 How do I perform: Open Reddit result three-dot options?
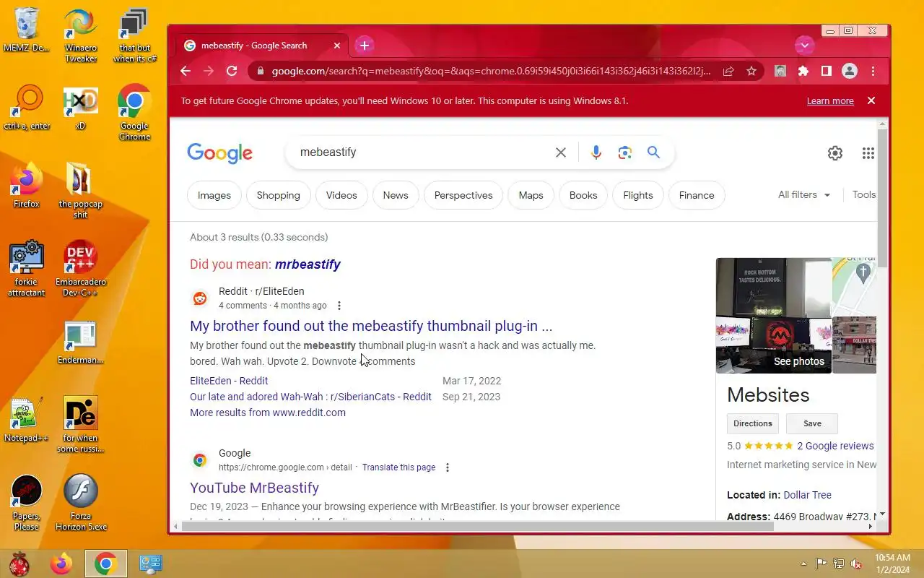(x=339, y=306)
